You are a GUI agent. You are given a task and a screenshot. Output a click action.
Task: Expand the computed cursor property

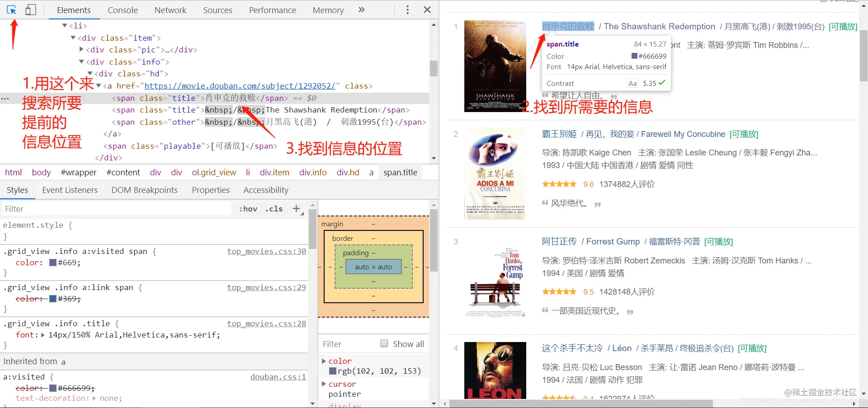click(x=324, y=384)
